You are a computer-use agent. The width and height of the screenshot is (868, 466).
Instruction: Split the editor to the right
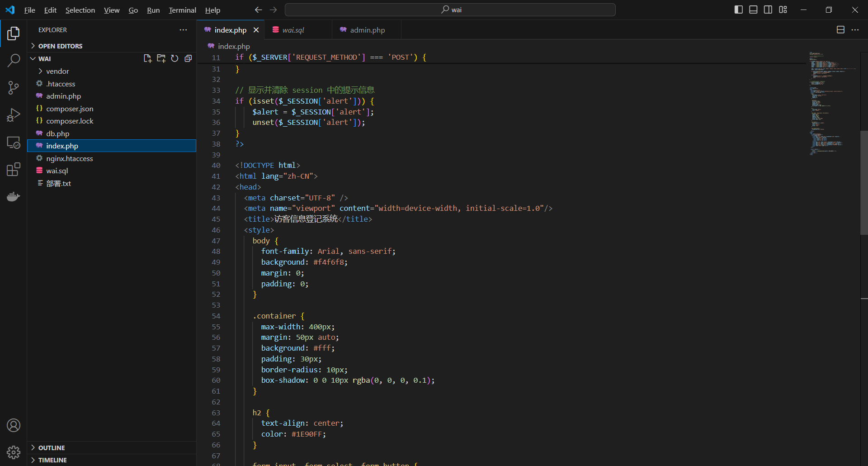click(x=840, y=30)
